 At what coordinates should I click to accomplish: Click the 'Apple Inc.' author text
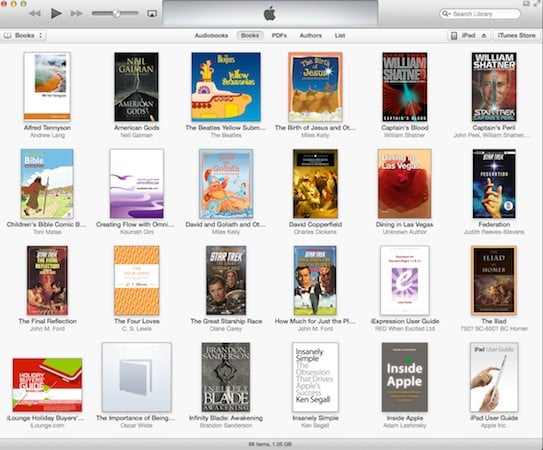tap(494, 425)
